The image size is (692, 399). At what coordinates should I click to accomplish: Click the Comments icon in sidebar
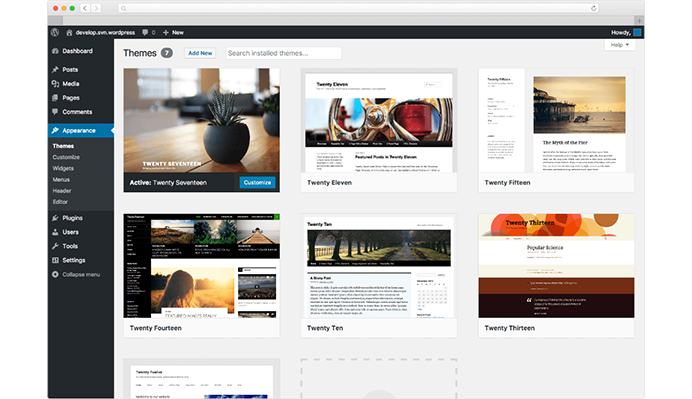[x=55, y=112]
